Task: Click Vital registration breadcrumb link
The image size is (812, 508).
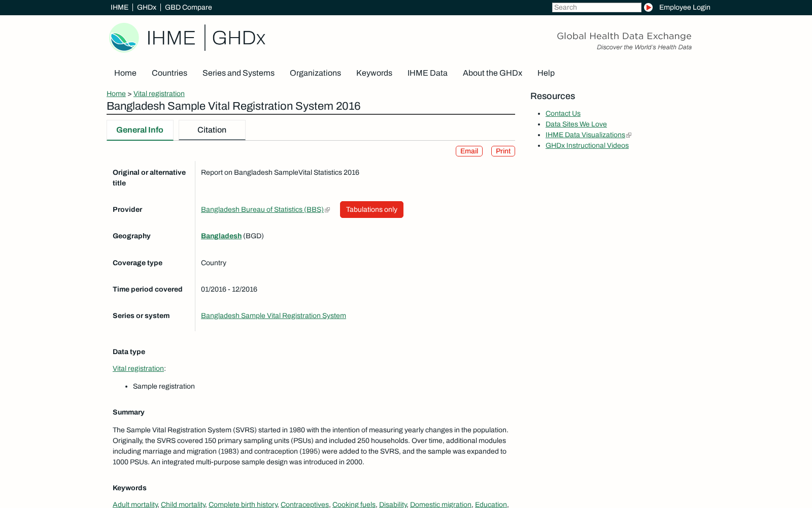Action: point(159,93)
